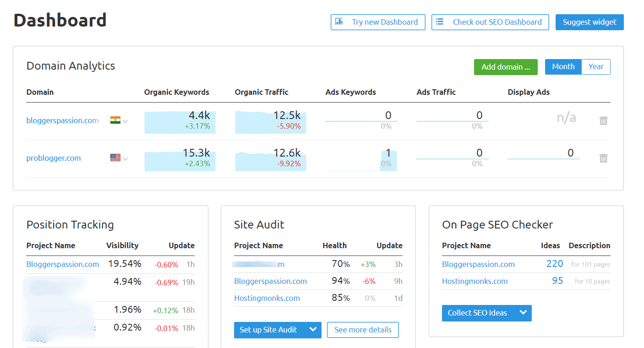Click the US flag icon beside problogger.com
The image size is (644, 348).
115,158
